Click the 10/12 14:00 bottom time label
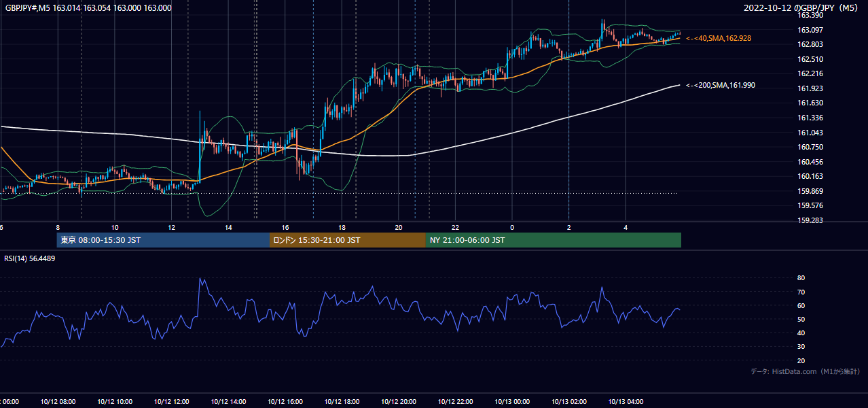The width and height of the screenshot is (868, 408). [228, 401]
